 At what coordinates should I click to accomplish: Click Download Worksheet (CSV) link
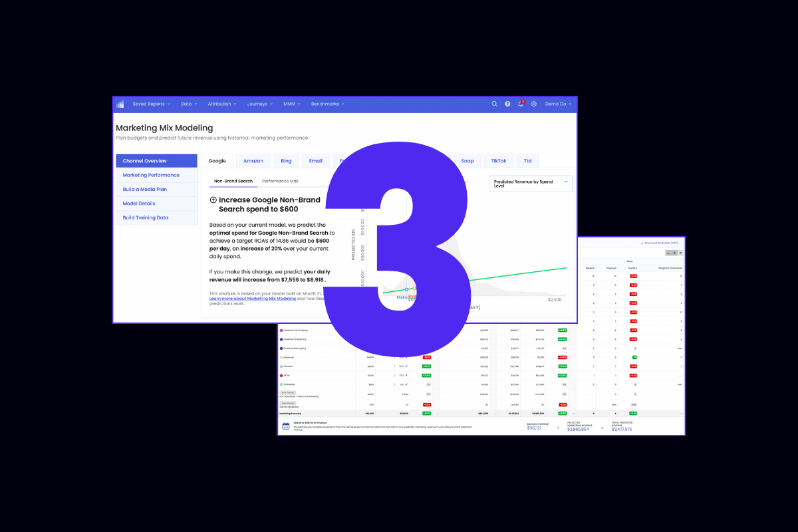658,243
